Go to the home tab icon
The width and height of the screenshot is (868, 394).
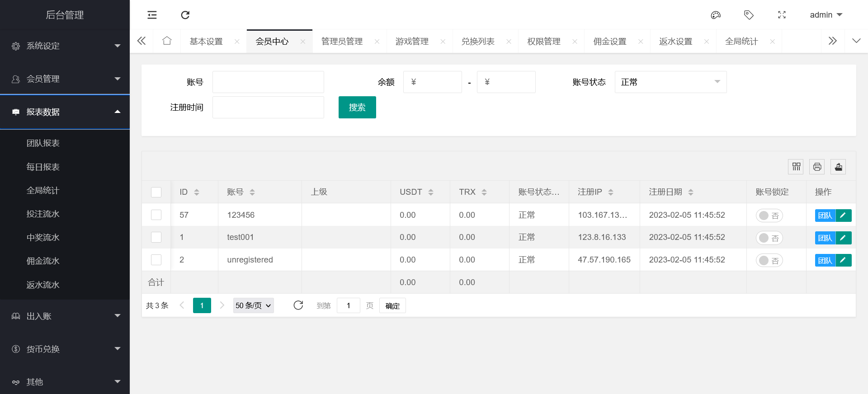[167, 41]
